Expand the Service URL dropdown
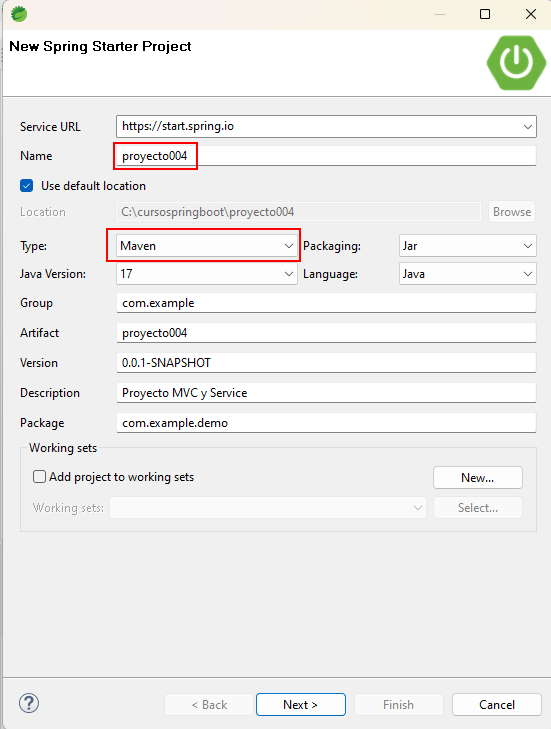The width and height of the screenshot is (551, 729). [x=527, y=126]
